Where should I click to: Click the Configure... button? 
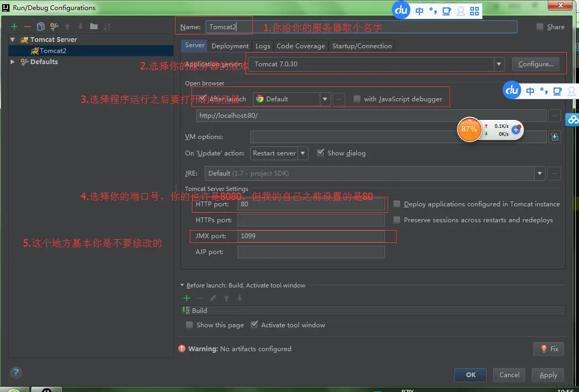pyautogui.click(x=536, y=64)
